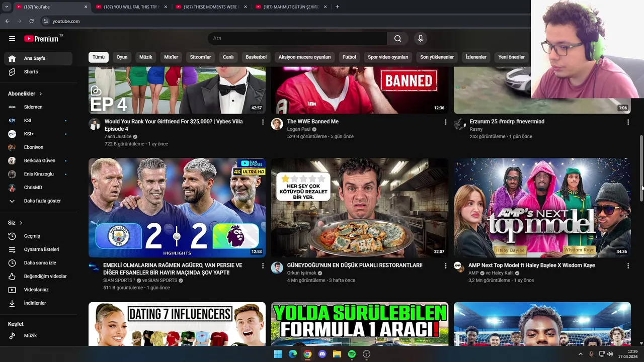Select the Sitcom'lar filter chip
Screen dimensions: 644x362
tap(200, 57)
